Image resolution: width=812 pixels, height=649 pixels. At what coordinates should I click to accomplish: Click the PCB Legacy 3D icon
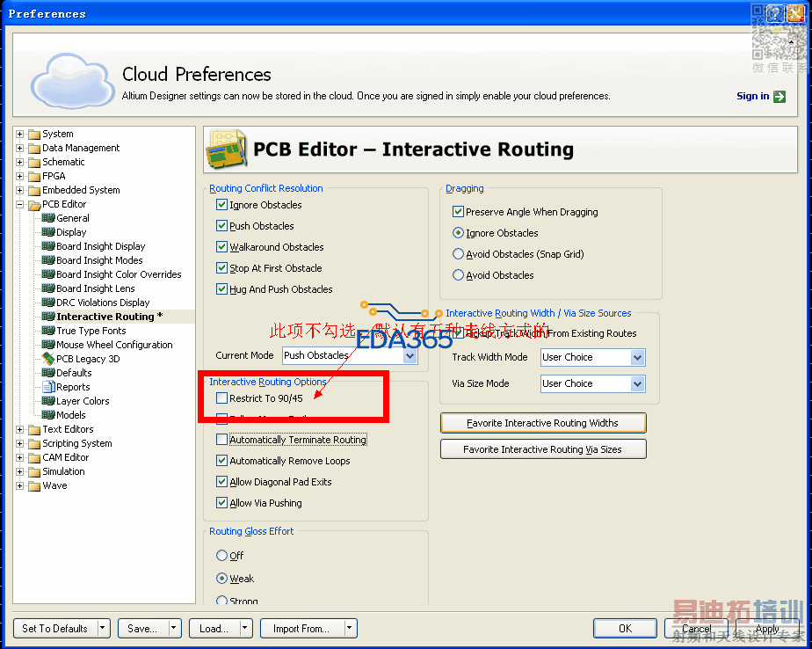(x=48, y=359)
